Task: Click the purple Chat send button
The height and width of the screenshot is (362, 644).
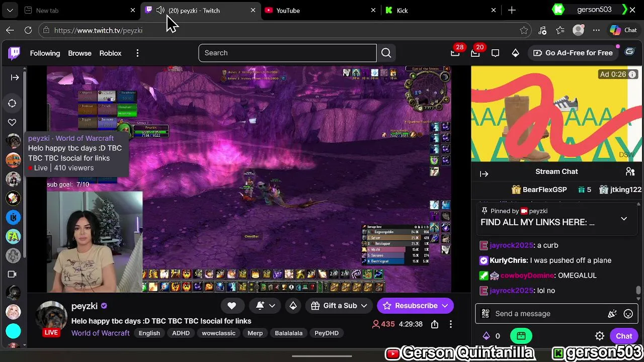Action: (624, 336)
